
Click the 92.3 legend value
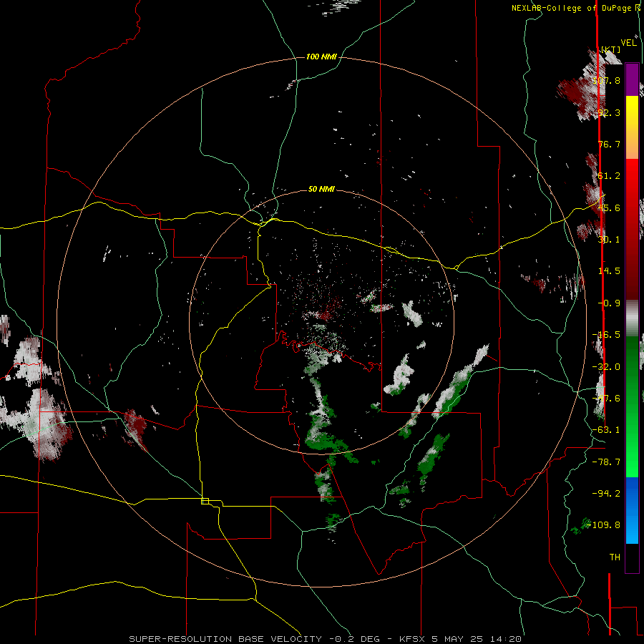(609, 112)
